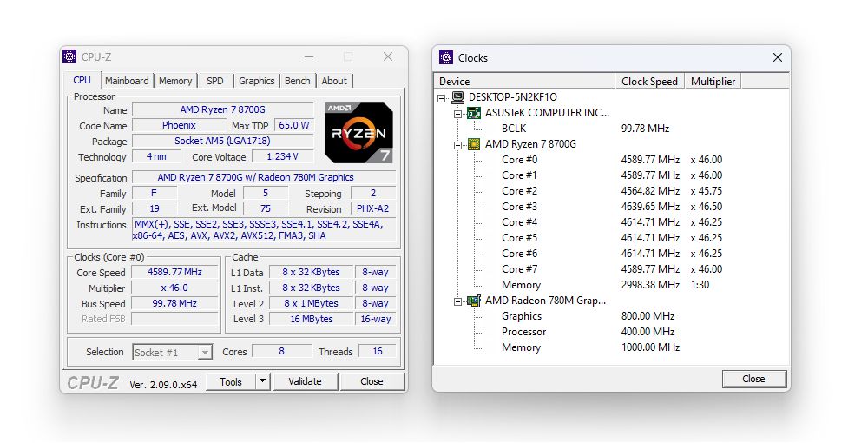Select the Core #3 row
This screenshot has height=443, width=868.
(x=611, y=207)
